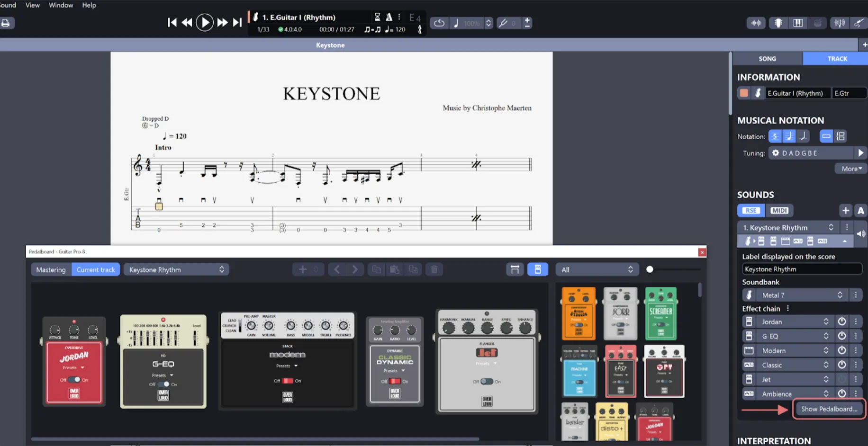Select the amp view icon in Pedalboard

[x=515, y=269]
